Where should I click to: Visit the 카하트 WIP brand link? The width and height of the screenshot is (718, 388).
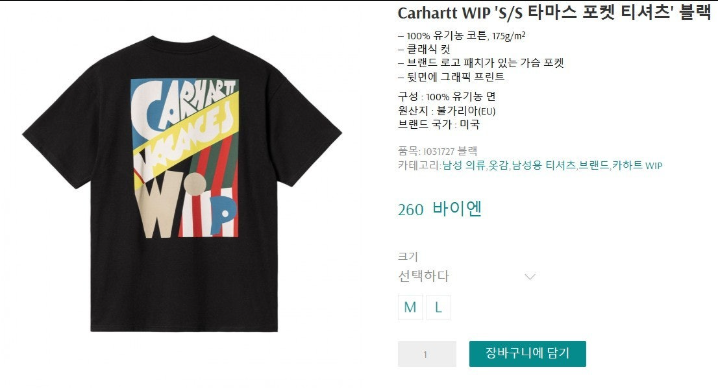point(637,165)
